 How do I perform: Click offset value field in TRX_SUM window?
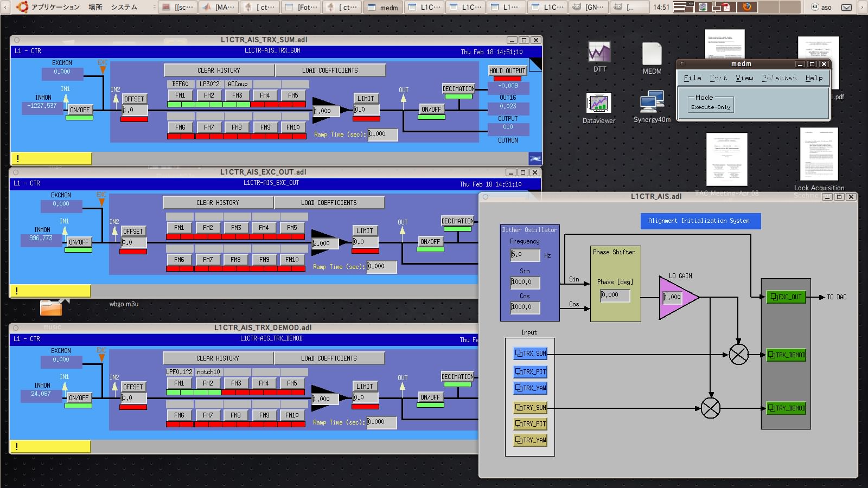click(x=135, y=110)
